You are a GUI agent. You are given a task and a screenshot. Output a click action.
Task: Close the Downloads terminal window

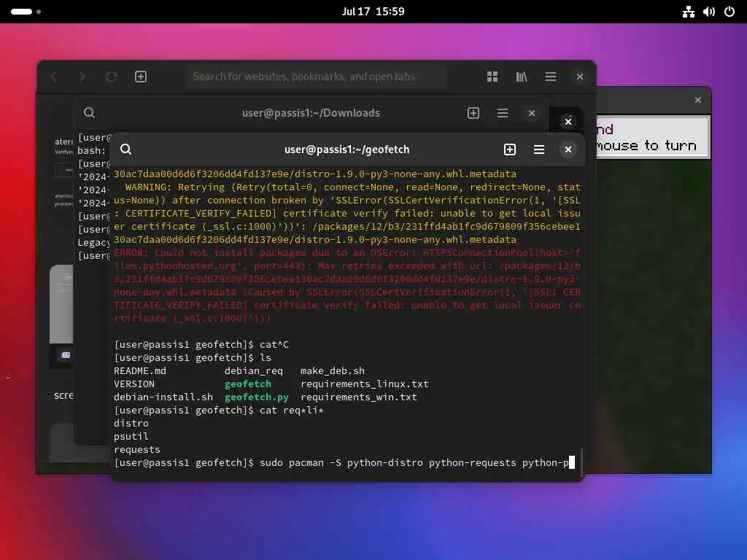click(532, 113)
